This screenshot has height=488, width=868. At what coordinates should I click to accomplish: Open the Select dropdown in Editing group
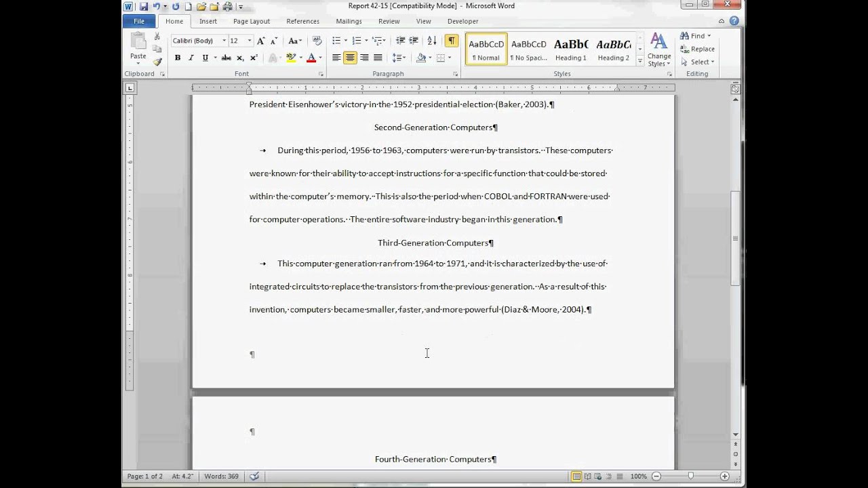point(698,62)
